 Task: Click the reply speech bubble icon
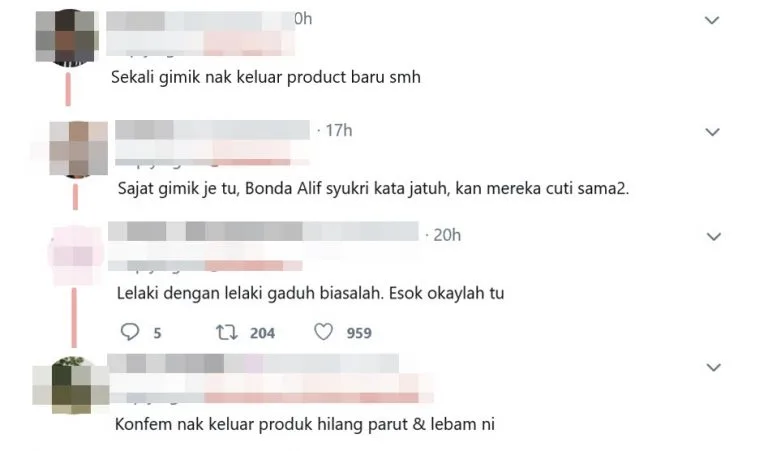(130, 332)
